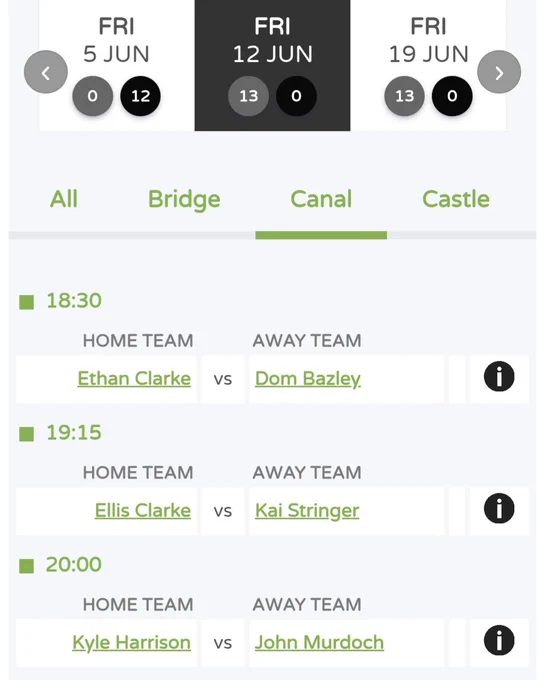The image size is (551, 680).
Task: Open info for Ellis Clarke vs Kai Stringer
Action: (499, 508)
